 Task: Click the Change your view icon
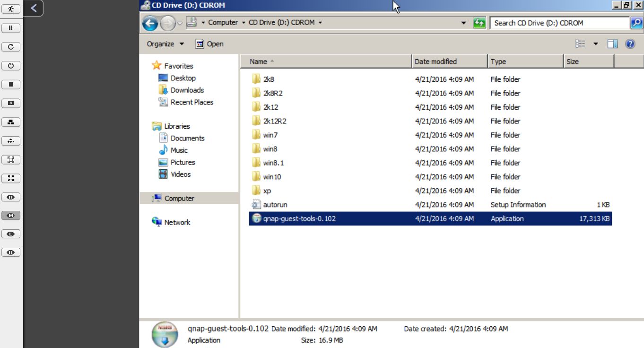point(580,44)
